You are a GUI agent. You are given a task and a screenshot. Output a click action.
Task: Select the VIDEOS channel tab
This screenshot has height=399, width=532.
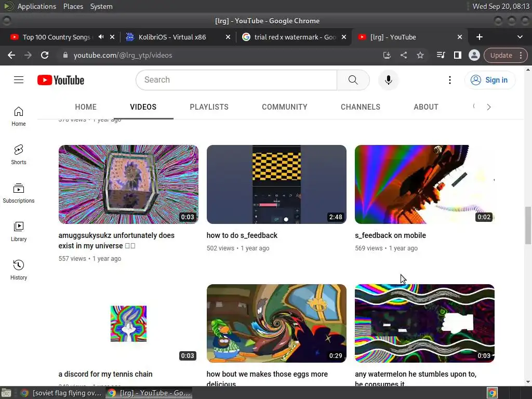(x=143, y=107)
